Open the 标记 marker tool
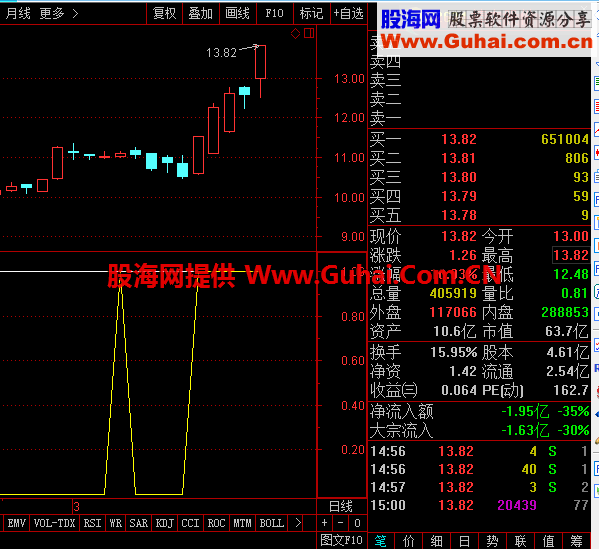The height and width of the screenshot is (549, 599). point(311,14)
